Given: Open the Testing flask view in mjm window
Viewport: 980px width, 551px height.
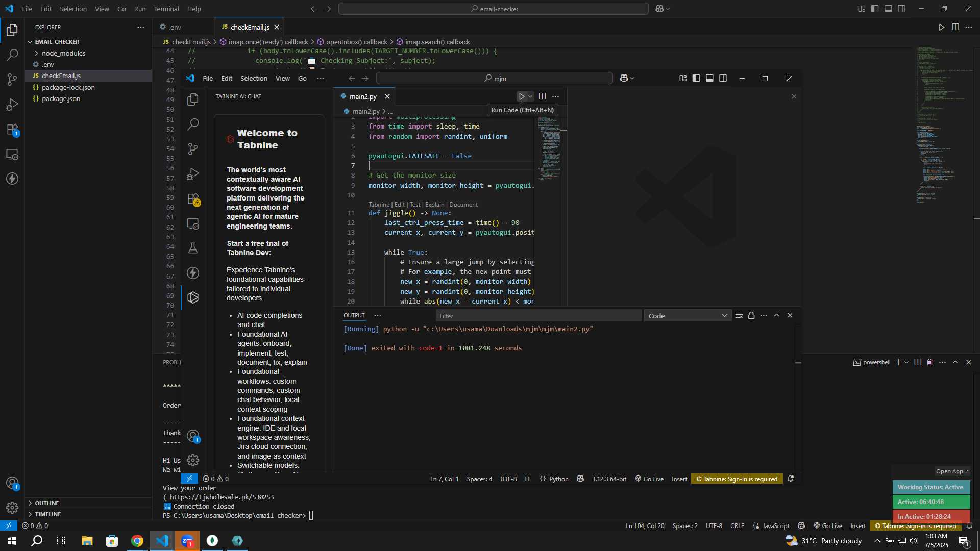Looking at the screenshot, I should 193,248.
